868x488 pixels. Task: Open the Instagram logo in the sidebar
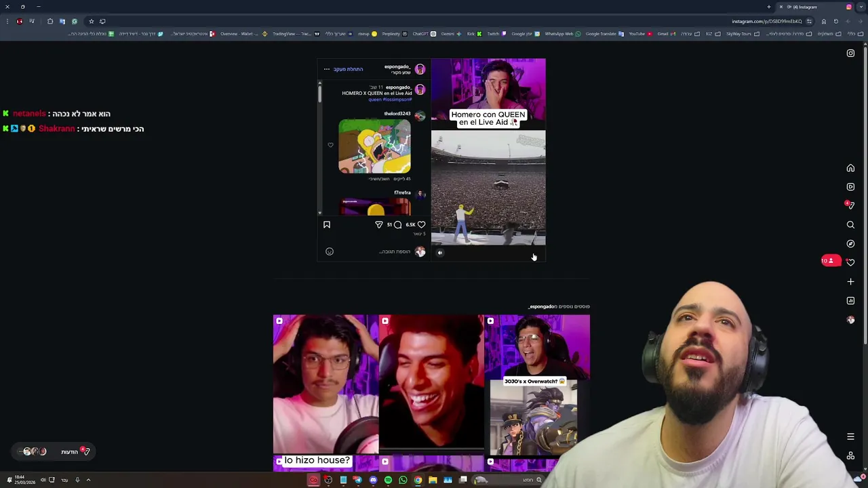(x=850, y=54)
